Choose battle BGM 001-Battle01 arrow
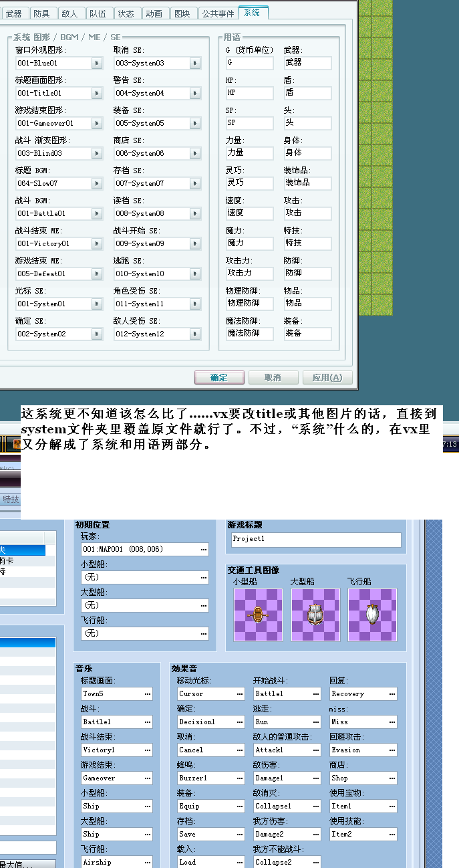Screen dimensions: 459x868 click(97, 213)
